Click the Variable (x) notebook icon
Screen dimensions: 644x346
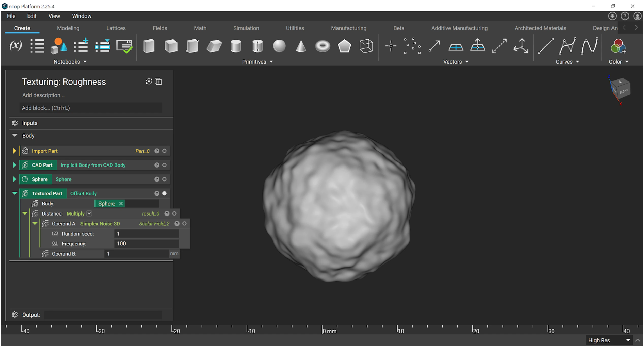[15, 46]
